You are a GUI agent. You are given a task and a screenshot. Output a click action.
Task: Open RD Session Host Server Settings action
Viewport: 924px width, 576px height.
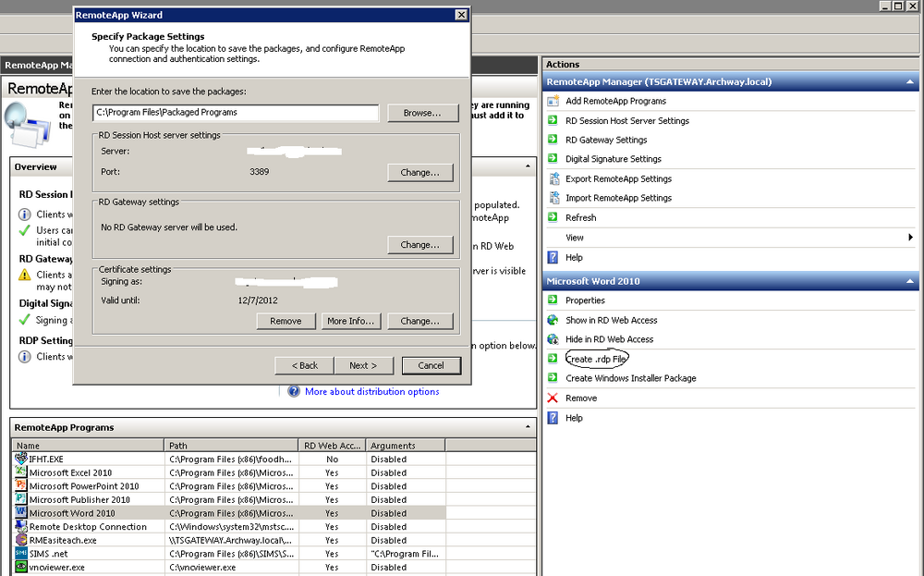(x=627, y=120)
